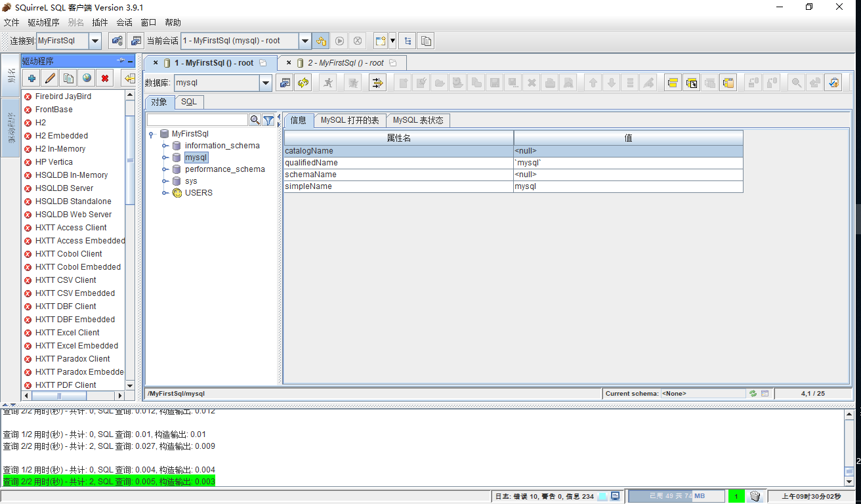Click the drivers list horizontal scrollbar
This screenshot has width=861, height=504.
coord(73,396)
